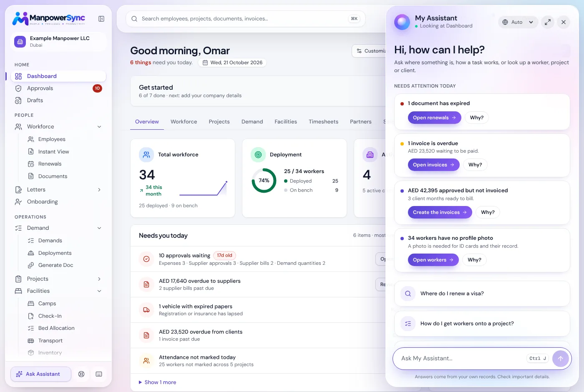Click the AED 17,640 overdue suppliers icon
Image resolution: width=584 pixels, height=392 pixels.
click(146, 284)
